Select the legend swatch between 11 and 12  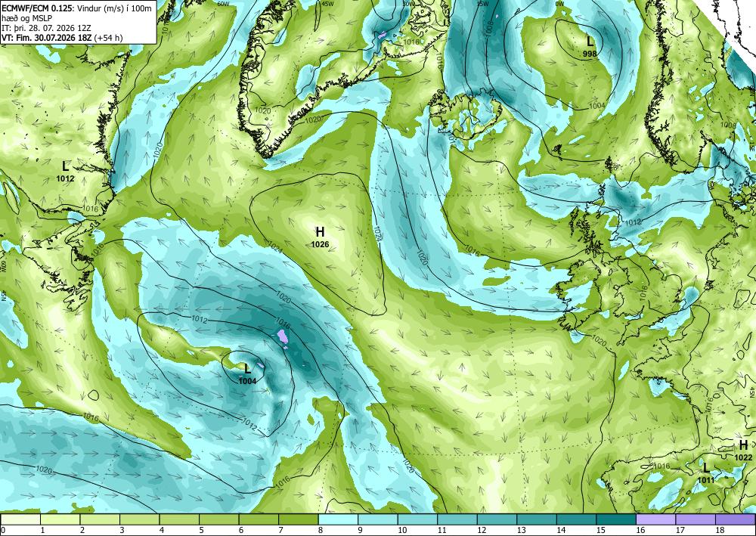pos(457,519)
